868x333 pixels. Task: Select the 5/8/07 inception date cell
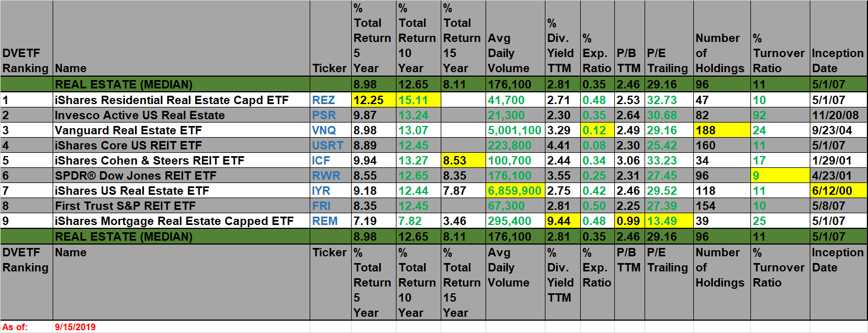[838, 206]
